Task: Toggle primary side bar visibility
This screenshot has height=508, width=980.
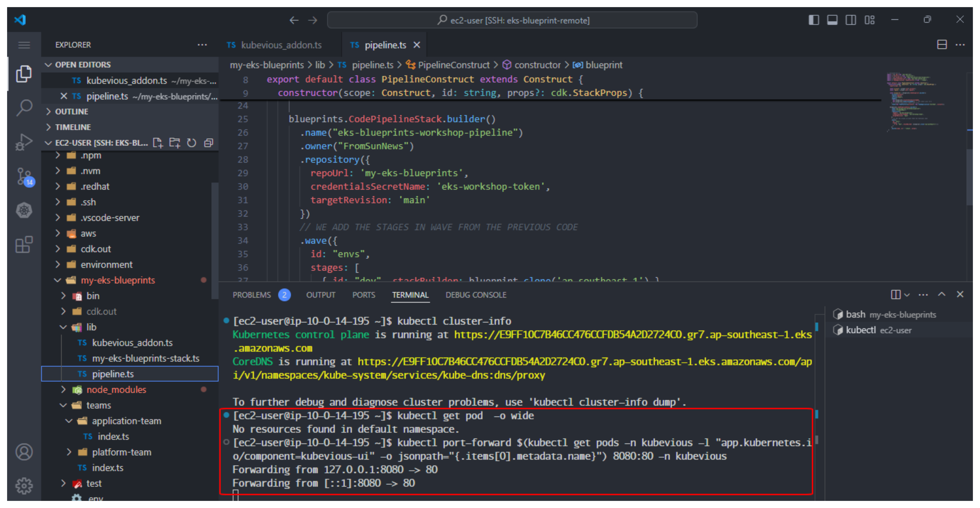Action: (814, 20)
